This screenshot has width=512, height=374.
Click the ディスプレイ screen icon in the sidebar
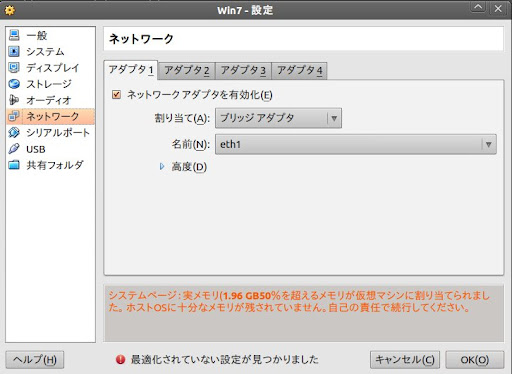14,68
